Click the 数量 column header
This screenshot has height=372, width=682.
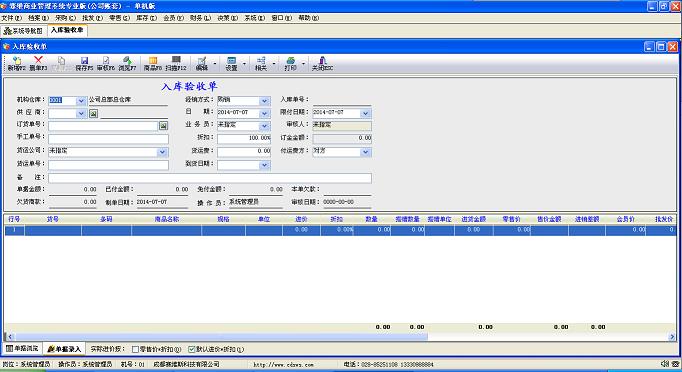point(372,219)
